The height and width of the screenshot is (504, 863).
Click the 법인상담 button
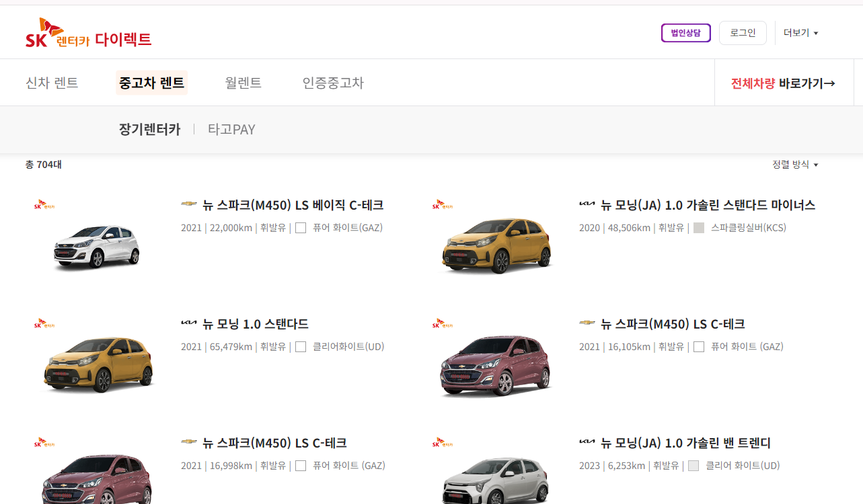(686, 33)
